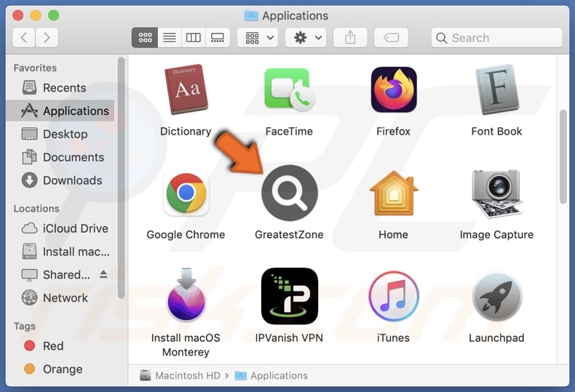Switch to column view
Screen dimensions: 575x392
[194, 37]
